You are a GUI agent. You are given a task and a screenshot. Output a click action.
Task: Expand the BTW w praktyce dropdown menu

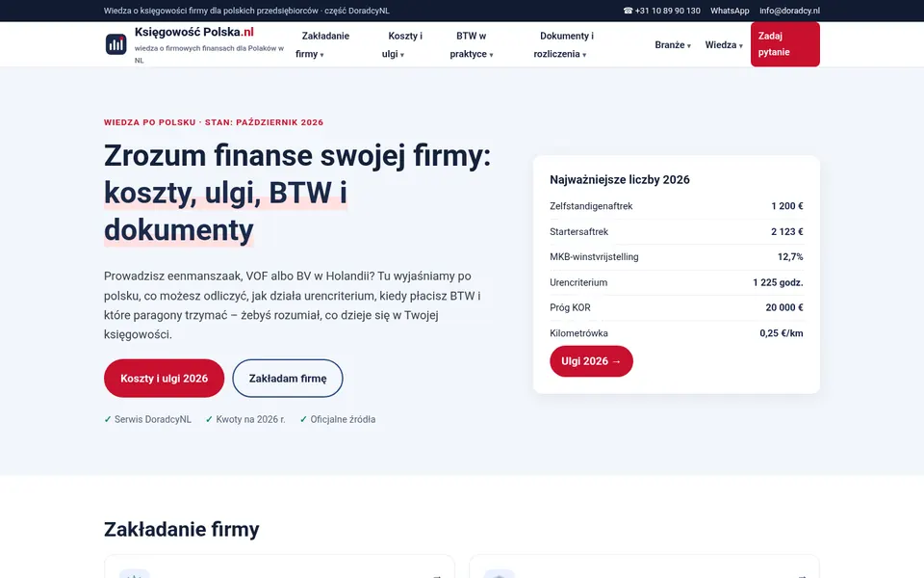point(472,45)
